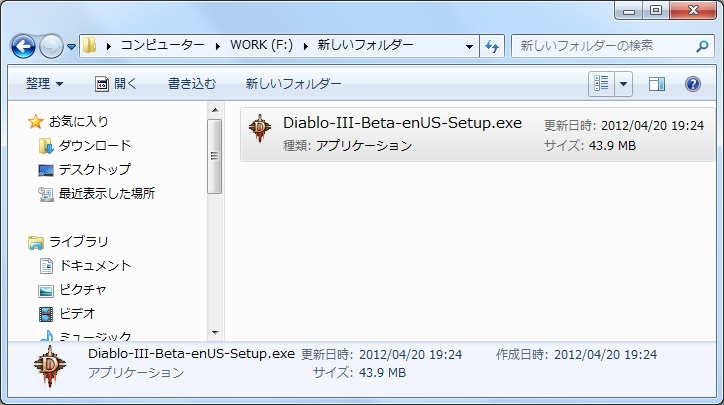Click 新しいフォルダー in the address bar
The height and width of the screenshot is (405, 724).
click(x=365, y=45)
